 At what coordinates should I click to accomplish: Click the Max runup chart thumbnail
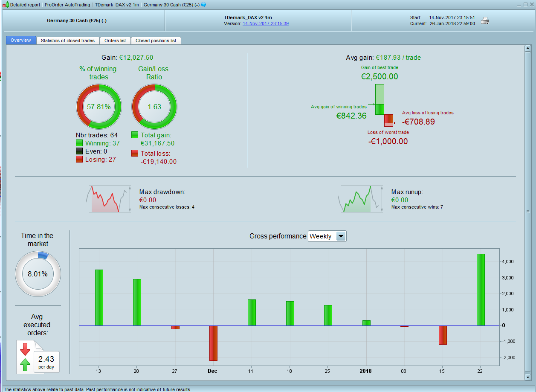click(361, 199)
